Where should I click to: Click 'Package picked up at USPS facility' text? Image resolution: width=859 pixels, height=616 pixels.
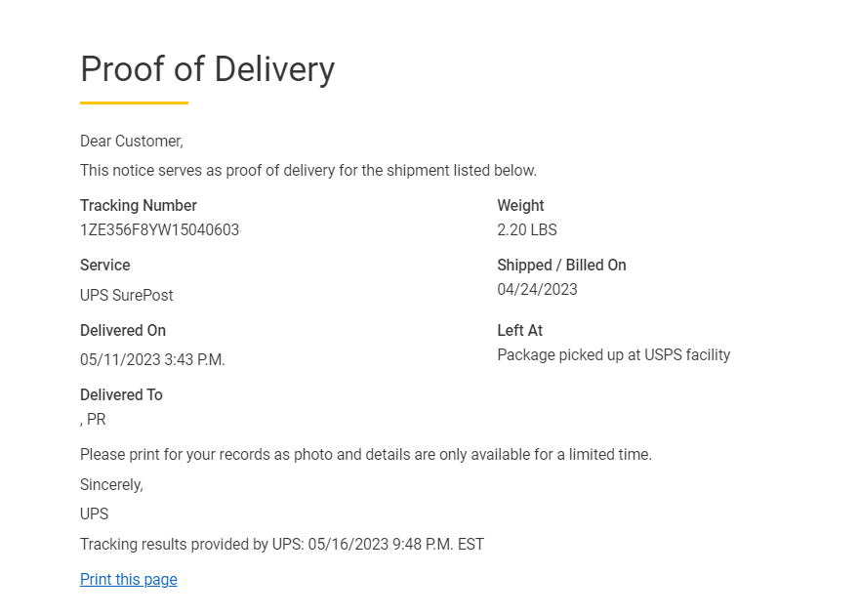[x=613, y=355]
